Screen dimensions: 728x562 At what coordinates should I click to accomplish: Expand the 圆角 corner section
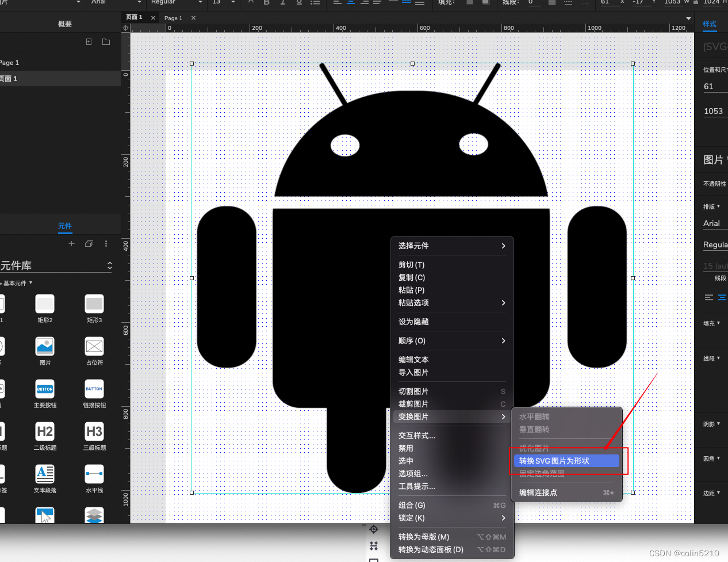click(711, 458)
